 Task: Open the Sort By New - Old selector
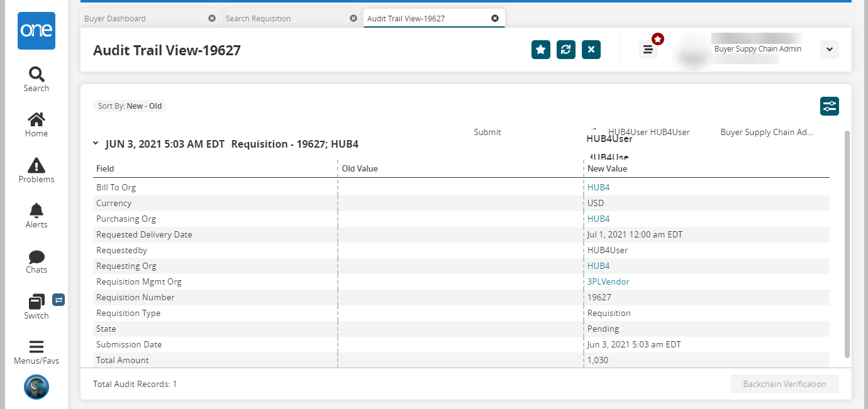(x=130, y=106)
